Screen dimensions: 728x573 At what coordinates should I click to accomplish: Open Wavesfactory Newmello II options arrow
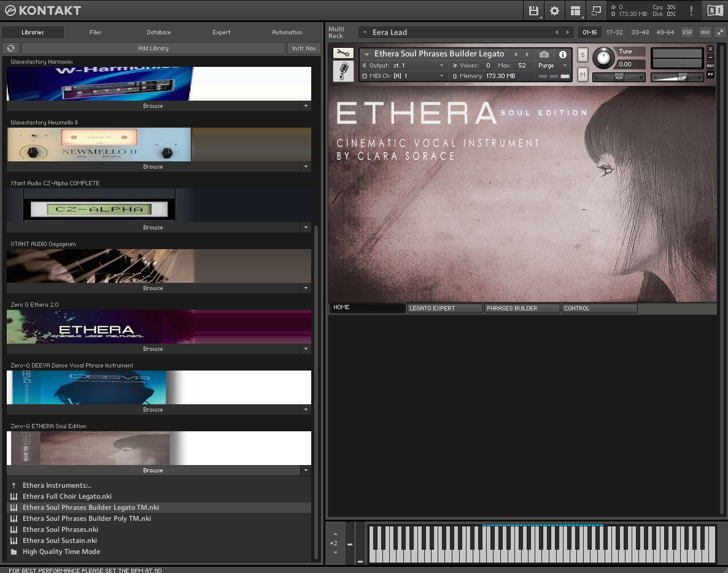click(306, 167)
